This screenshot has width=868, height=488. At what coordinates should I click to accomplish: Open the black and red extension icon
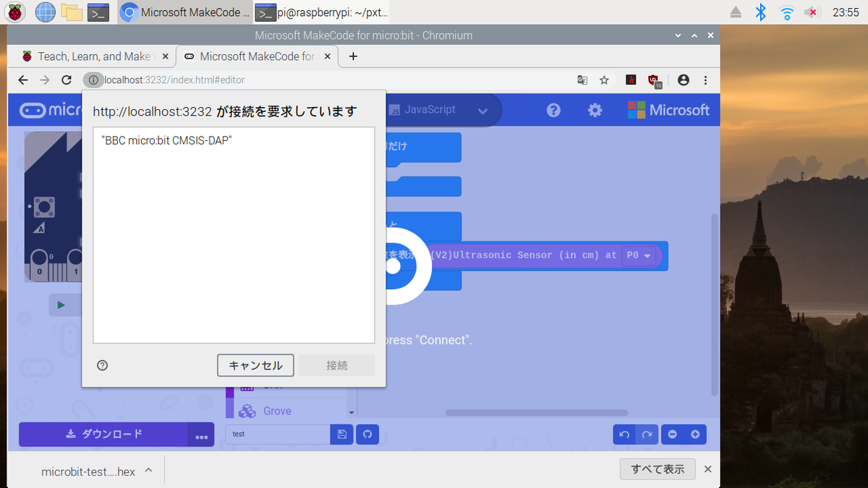(631, 80)
